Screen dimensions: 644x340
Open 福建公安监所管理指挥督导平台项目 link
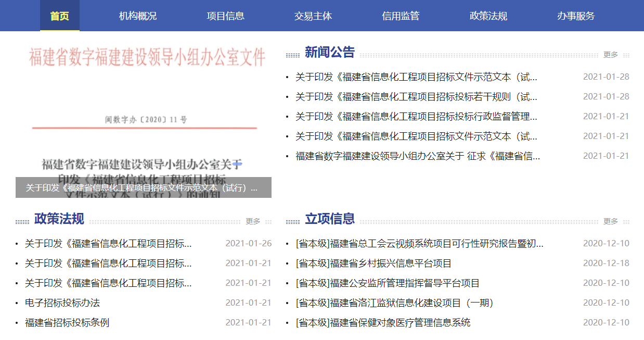pyautogui.click(x=388, y=283)
